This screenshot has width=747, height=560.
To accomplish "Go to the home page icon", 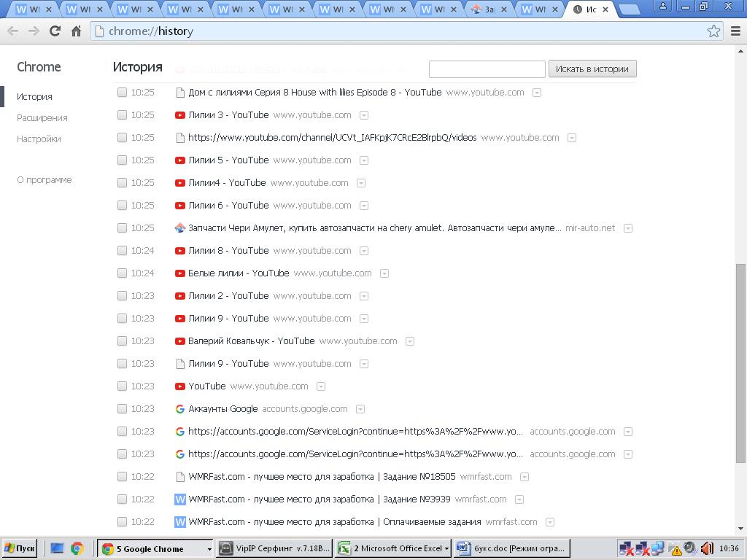I will point(76,31).
